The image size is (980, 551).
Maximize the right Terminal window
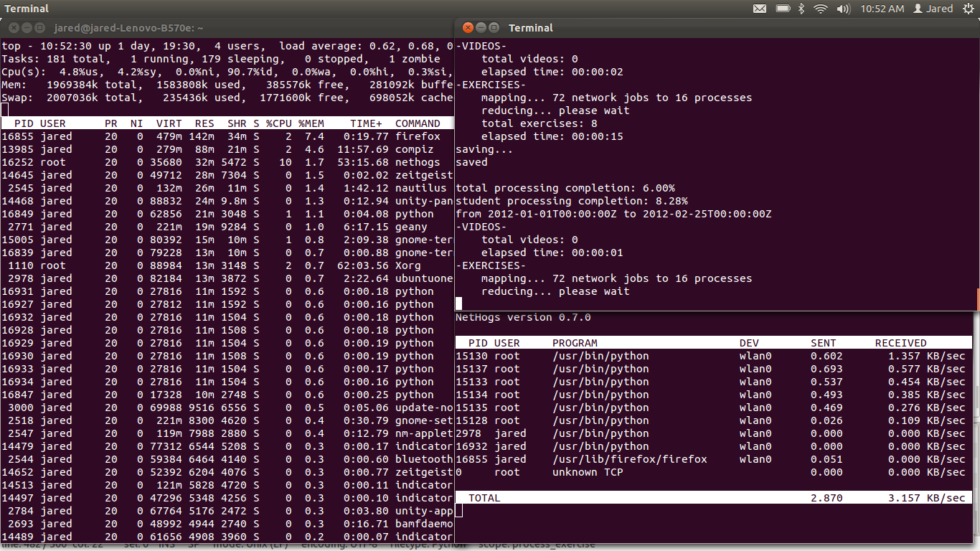[x=492, y=27]
